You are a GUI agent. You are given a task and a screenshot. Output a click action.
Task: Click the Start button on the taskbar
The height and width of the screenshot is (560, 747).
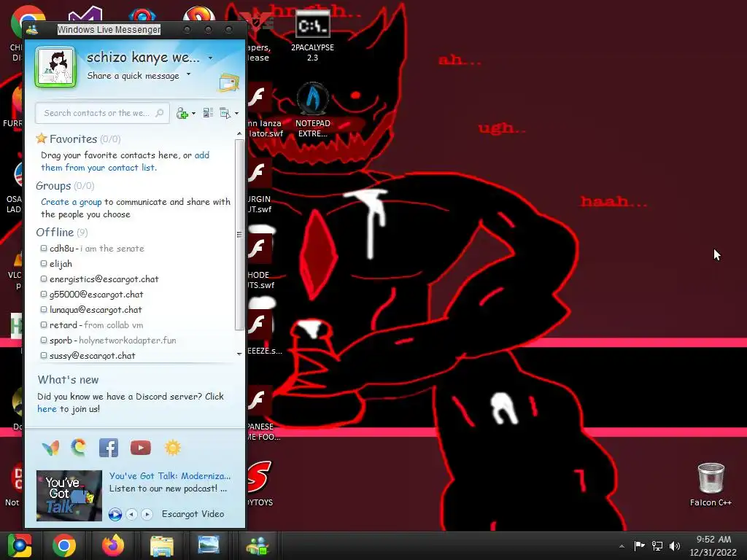(20, 545)
